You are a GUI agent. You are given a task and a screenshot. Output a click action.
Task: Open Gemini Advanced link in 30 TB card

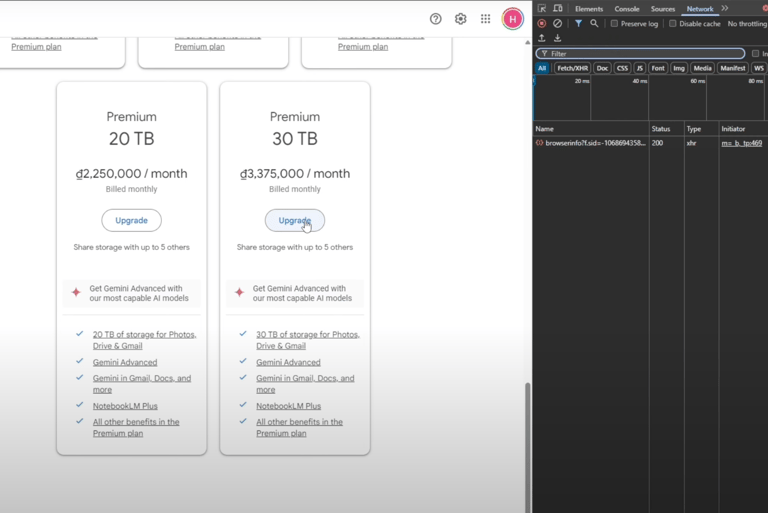(x=288, y=362)
